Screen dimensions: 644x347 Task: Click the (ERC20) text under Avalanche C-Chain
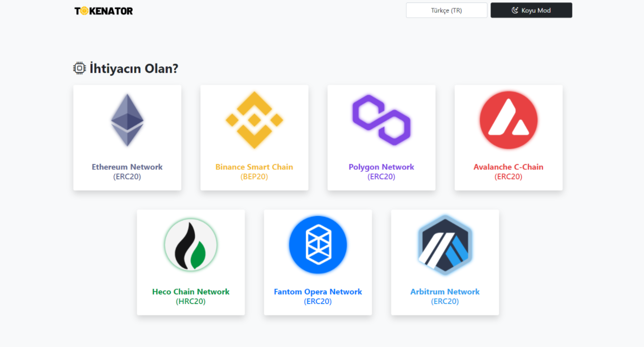point(508,177)
